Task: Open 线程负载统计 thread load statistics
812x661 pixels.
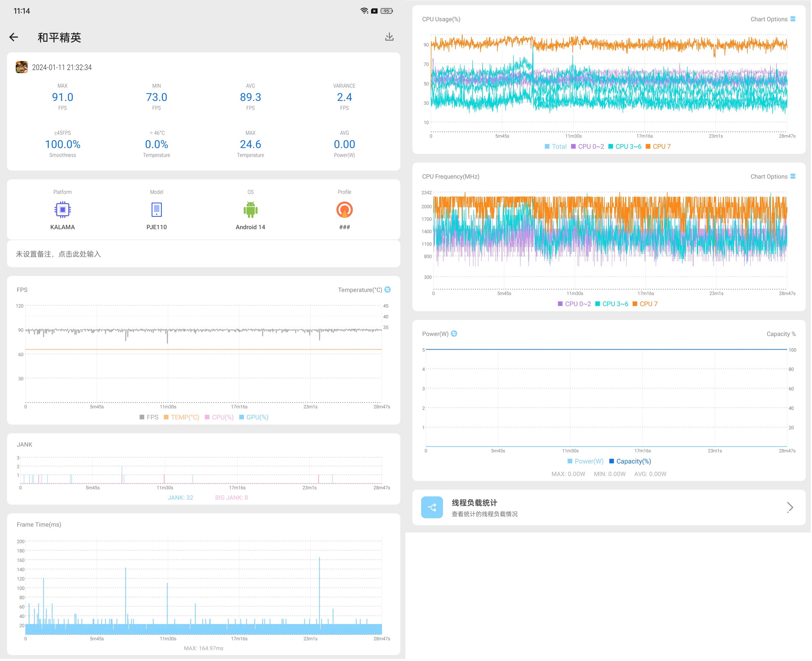Action: click(x=609, y=507)
